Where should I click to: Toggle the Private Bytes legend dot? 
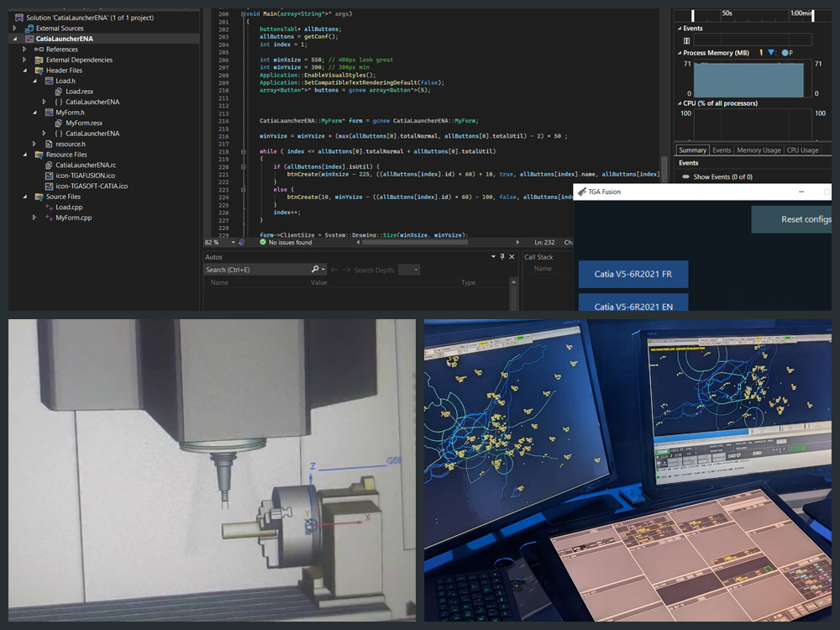tap(785, 52)
